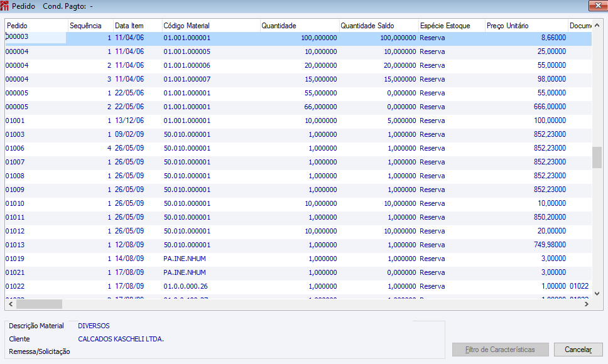Select pedido 01010 row
The height and width of the screenshot is (364, 608).
298,203
